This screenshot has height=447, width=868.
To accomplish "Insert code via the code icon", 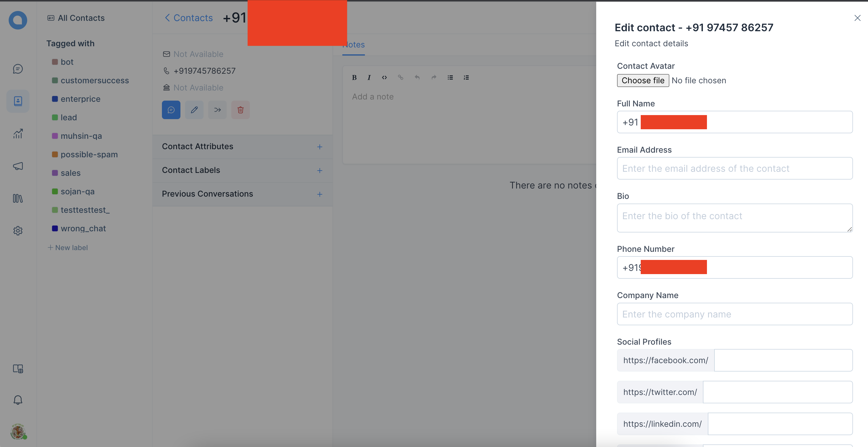I will coord(384,77).
